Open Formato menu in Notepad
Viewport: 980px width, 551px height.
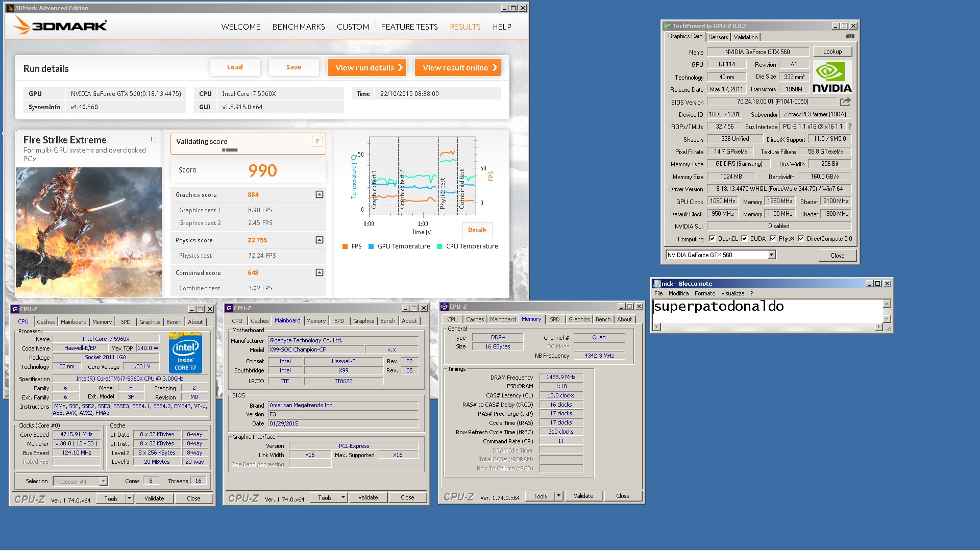(705, 293)
